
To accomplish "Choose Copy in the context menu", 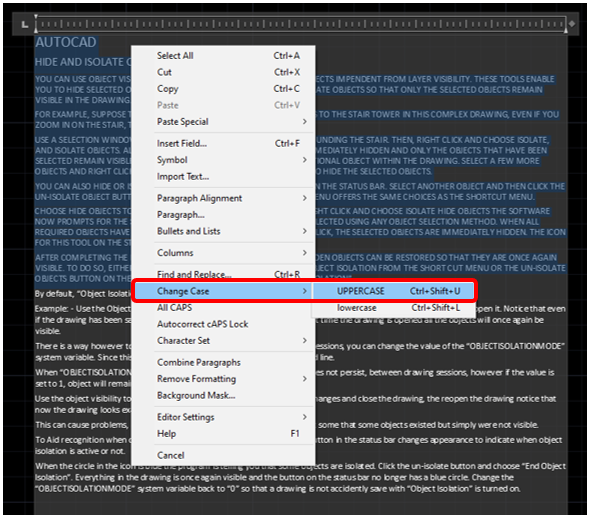I will pyautogui.click(x=223, y=89).
